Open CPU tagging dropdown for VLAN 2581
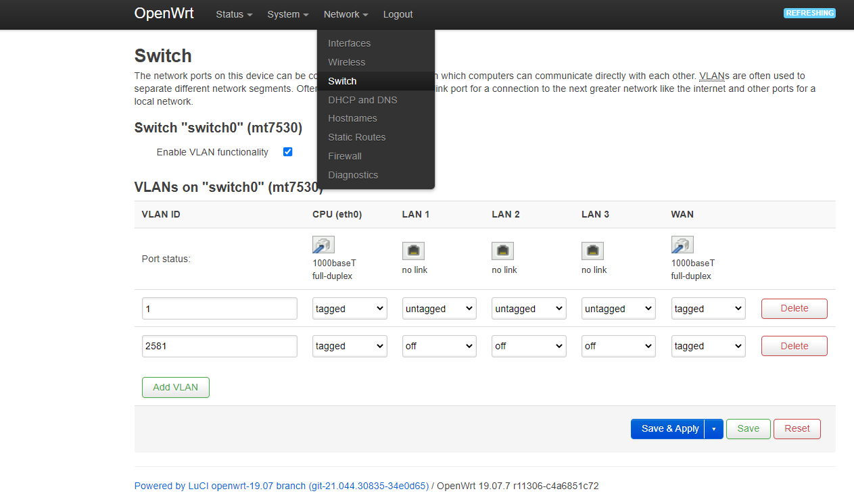854x504 pixels. [x=350, y=346]
